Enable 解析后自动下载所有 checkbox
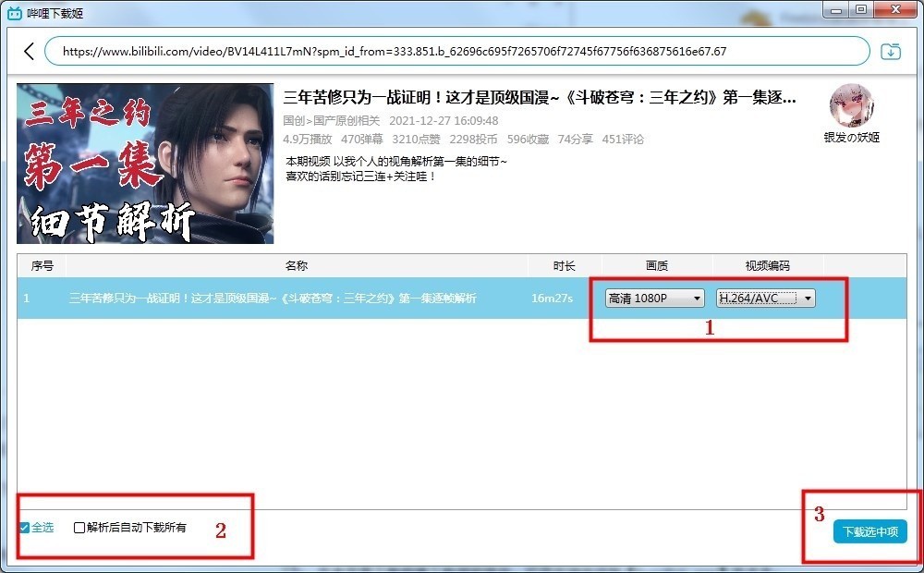 pyautogui.click(x=79, y=528)
